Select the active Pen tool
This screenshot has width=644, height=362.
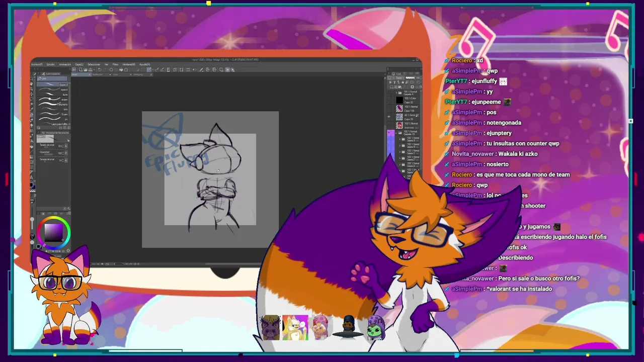pos(32,115)
